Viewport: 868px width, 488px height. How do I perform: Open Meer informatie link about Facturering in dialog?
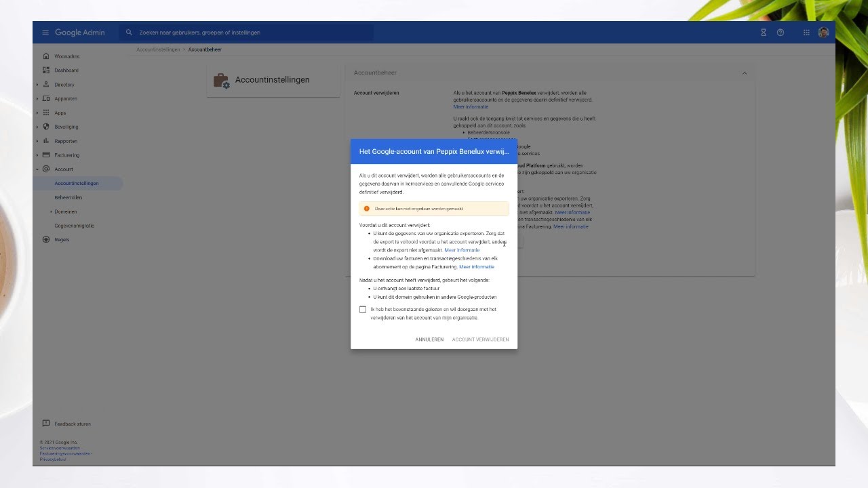477,267
